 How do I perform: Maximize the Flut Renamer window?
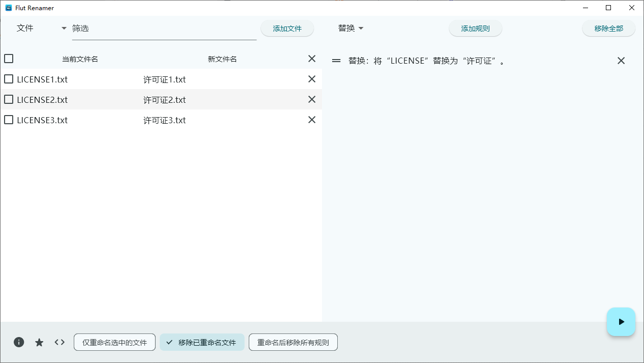pos(608,8)
